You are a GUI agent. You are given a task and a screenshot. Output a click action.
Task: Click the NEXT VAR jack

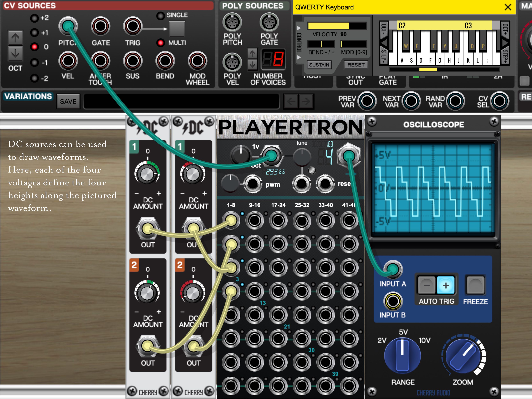411,101
